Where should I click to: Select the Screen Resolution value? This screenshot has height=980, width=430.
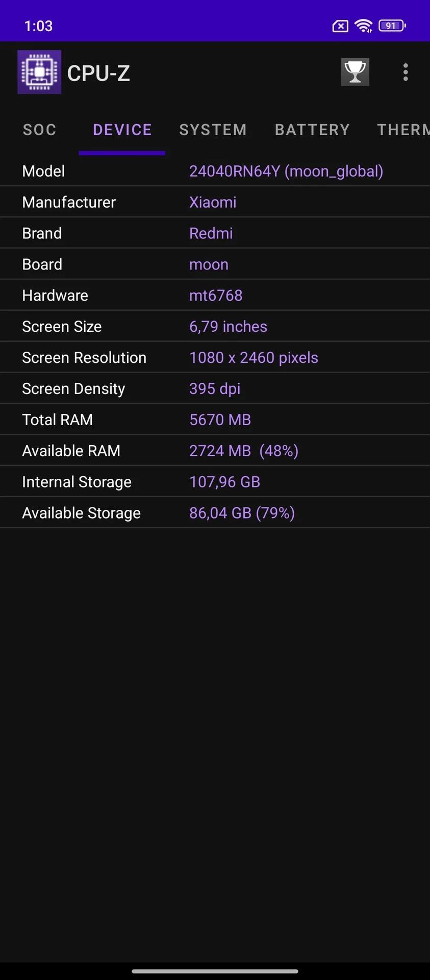[x=254, y=357]
